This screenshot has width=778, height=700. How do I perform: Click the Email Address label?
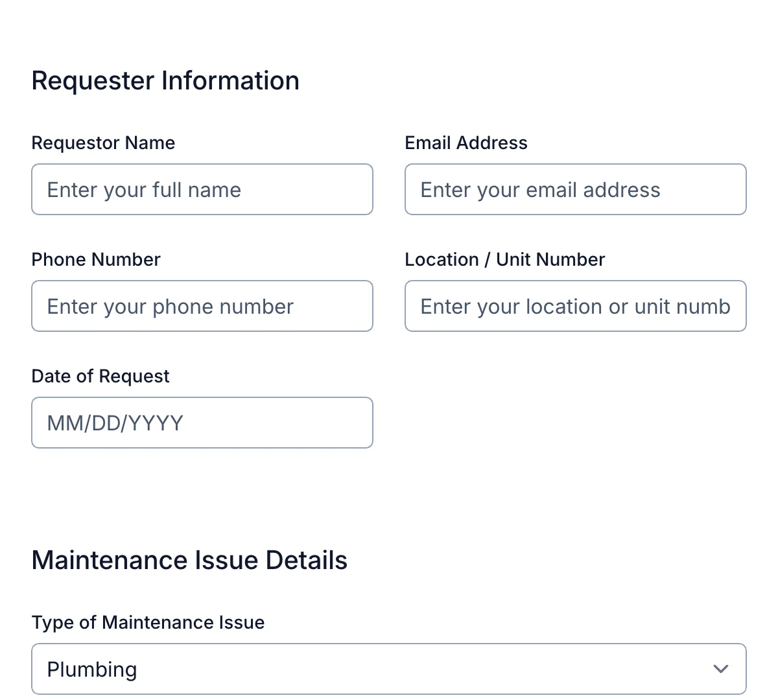tap(466, 143)
